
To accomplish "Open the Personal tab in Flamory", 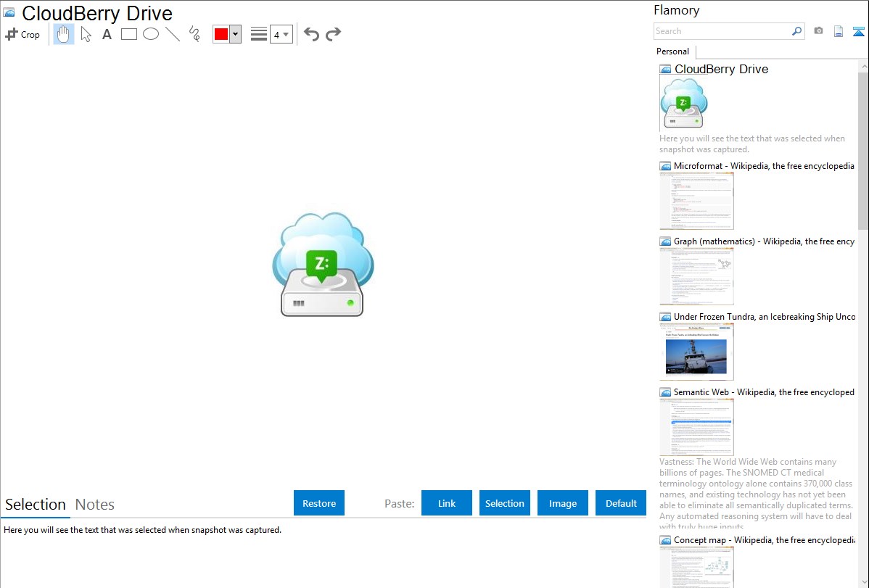I will [x=672, y=51].
